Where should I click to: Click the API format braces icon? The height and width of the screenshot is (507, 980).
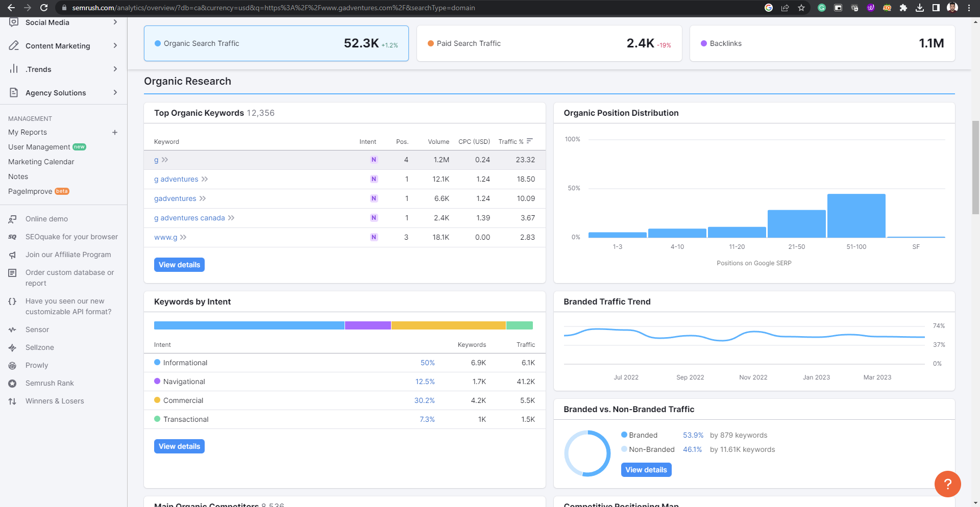coord(13,301)
